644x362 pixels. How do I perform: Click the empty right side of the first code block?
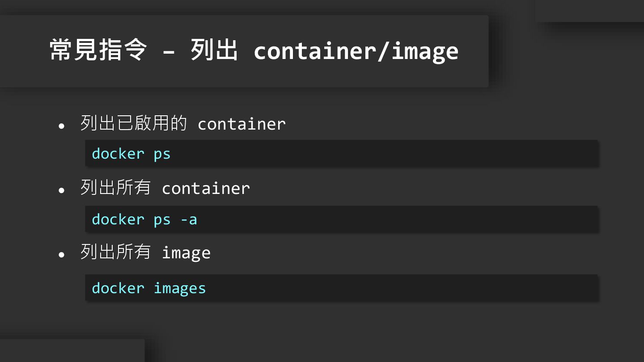(x=402, y=154)
